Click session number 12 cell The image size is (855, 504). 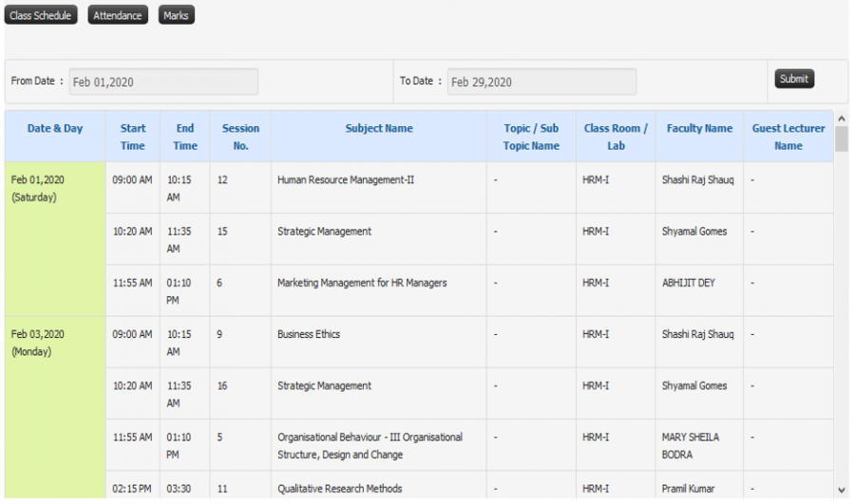click(x=240, y=187)
